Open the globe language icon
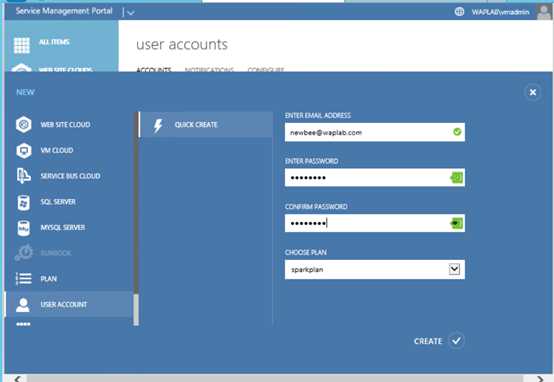Screen dimensions: 554x382 point(459,12)
